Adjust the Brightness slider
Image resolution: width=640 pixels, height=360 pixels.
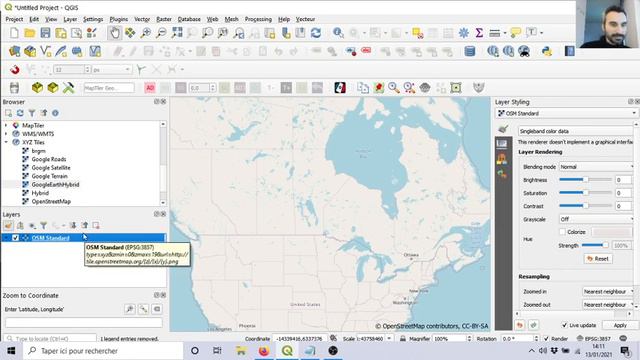(585, 180)
